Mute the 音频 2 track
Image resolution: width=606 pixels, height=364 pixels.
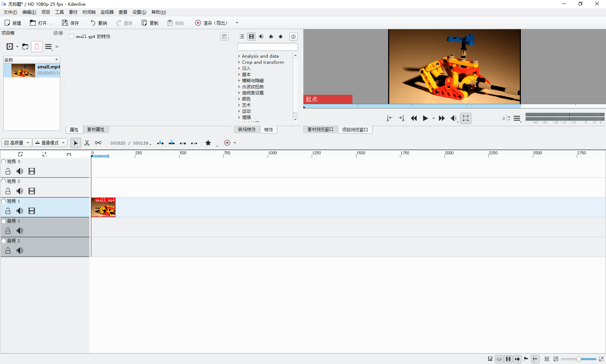coord(20,250)
